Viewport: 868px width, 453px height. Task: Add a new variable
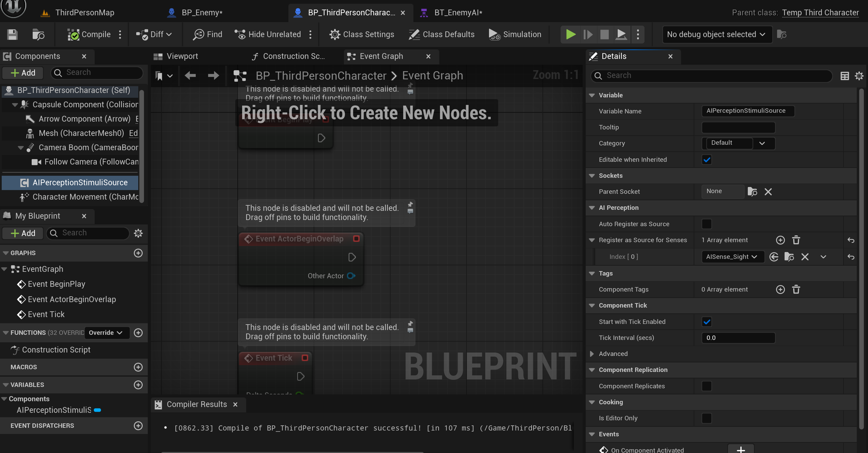pyautogui.click(x=138, y=385)
